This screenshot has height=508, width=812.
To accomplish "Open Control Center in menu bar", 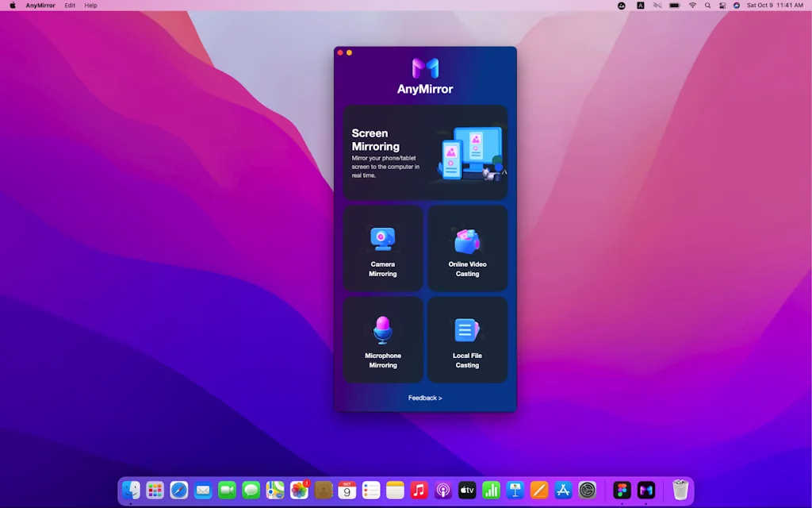I will pyautogui.click(x=722, y=6).
